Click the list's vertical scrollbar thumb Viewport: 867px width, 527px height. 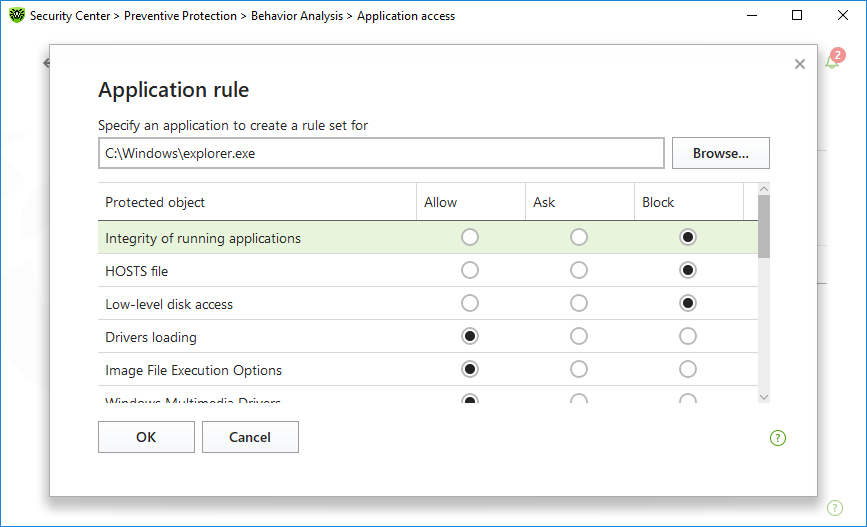764,227
